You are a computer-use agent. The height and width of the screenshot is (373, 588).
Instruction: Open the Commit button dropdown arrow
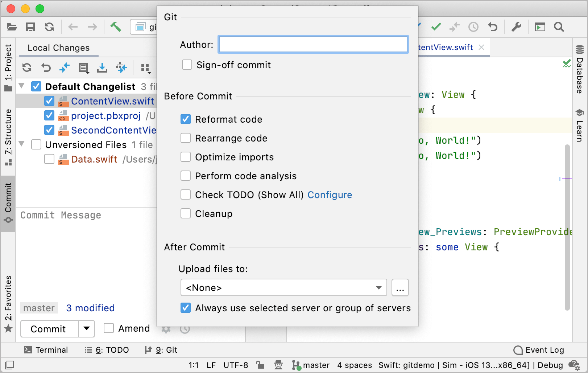(87, 329)
